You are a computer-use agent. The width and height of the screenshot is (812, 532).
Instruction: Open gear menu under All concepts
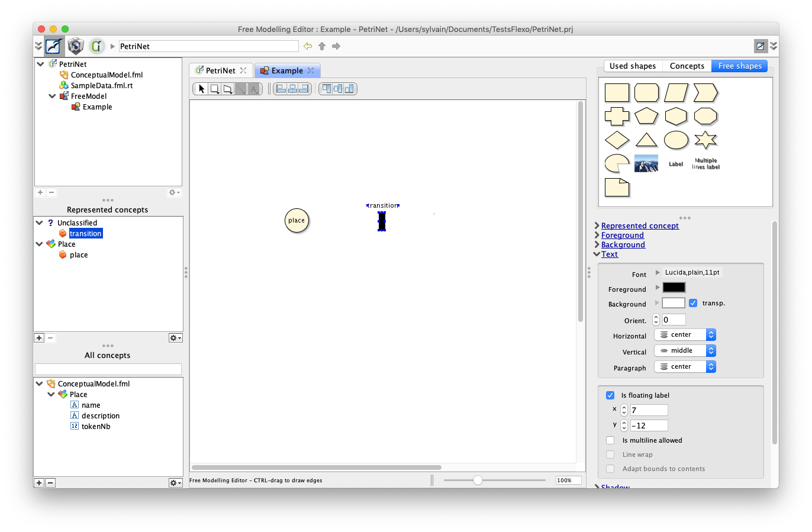point(175,483)
